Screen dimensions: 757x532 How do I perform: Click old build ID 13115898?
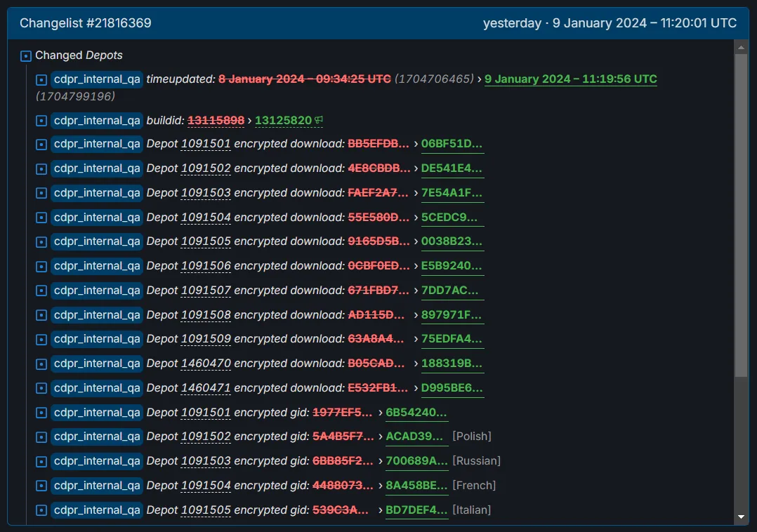coord(216,120)
